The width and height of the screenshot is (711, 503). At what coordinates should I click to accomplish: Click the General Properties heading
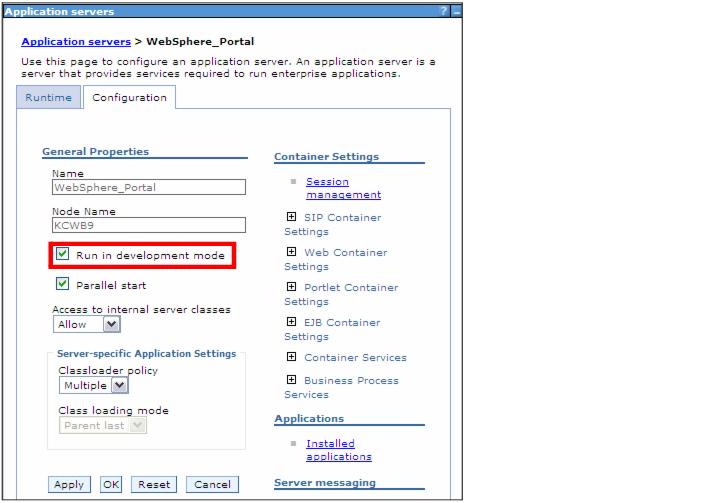pyautogui.click(x=95, y=151)
